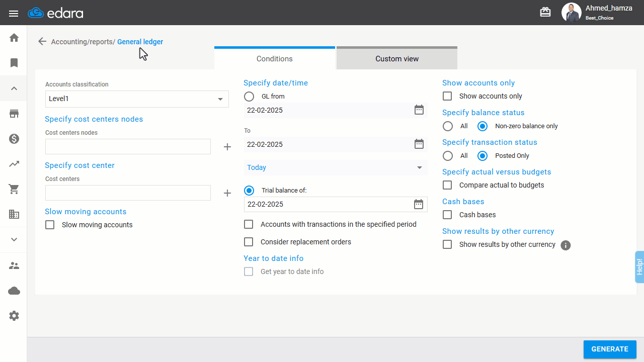The image size is (644, 362).
Task: Open calendar for Trial balance date
Action: 419,204
